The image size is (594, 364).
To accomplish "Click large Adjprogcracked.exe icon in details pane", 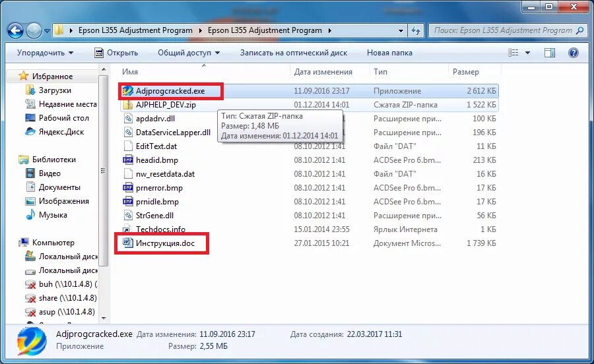I will pyautogui.click(x=32, y=340).
